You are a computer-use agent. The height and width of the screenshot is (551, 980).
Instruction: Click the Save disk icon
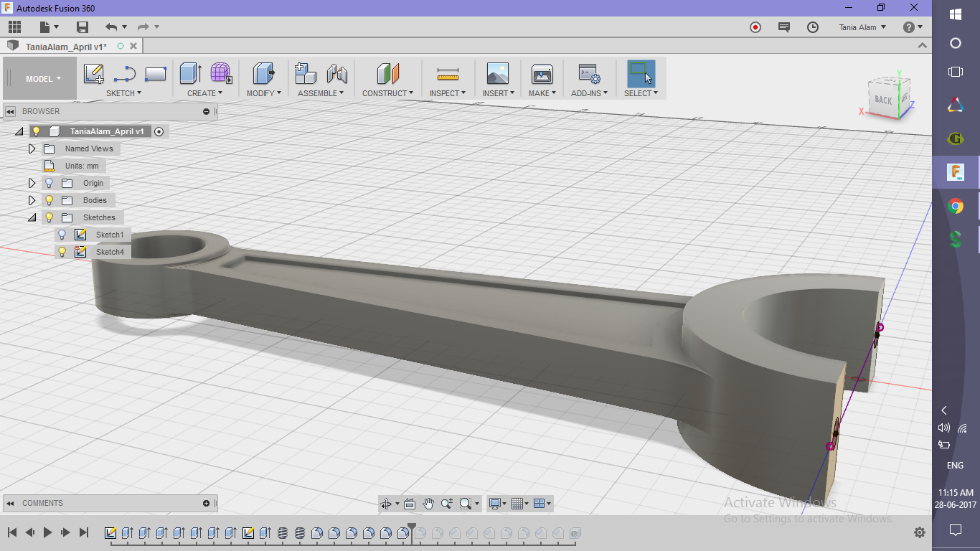pos(83,27)
